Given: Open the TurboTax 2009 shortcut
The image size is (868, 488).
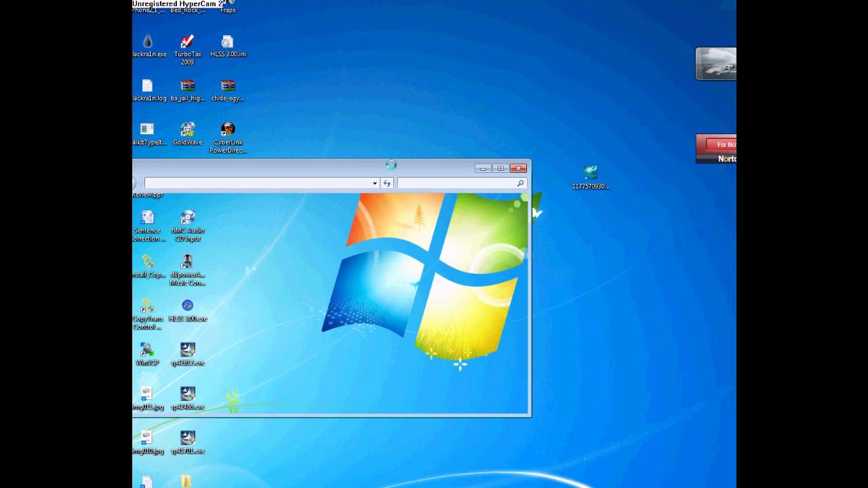Looking at the screenshot, I should [x=188, y=50].
